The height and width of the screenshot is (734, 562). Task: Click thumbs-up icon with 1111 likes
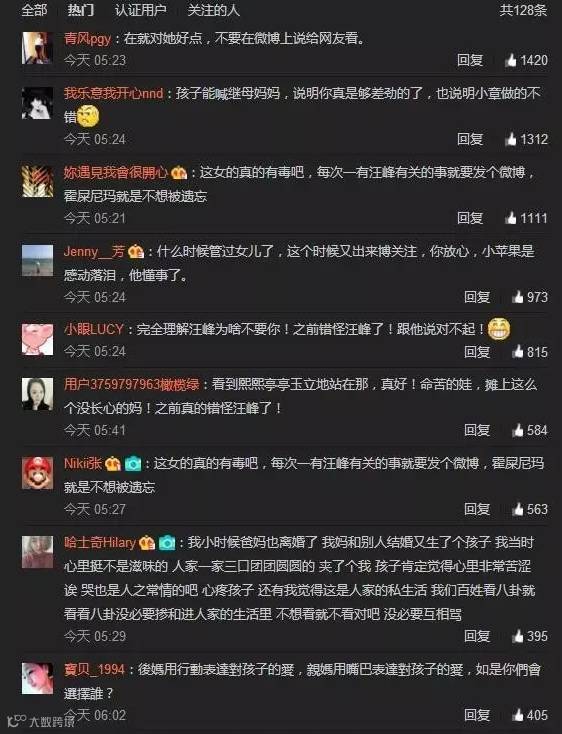coord(511,218)
